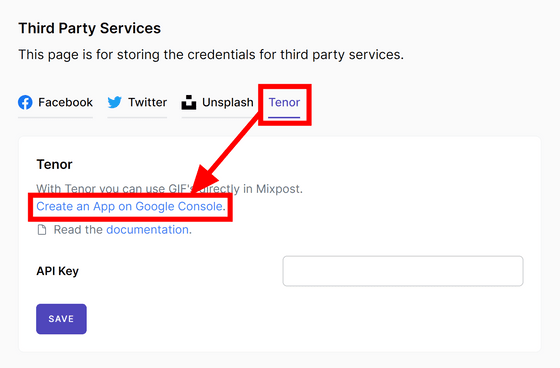Click the purple SAVE button
Image resolution: width=560 pixels, height=368 pixels.
[61, 319]
